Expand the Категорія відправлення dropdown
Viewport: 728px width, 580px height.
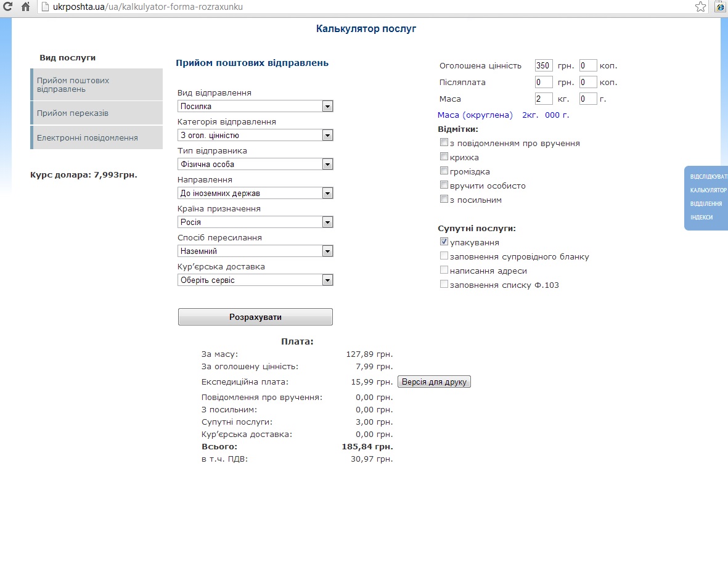[x=255, y=135]
